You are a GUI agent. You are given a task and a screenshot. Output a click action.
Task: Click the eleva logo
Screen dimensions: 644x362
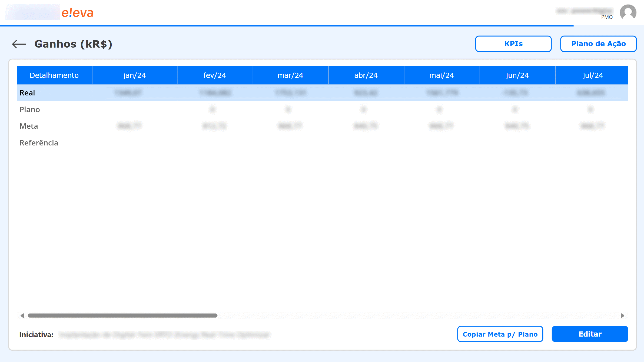click(x=78, y=12)
